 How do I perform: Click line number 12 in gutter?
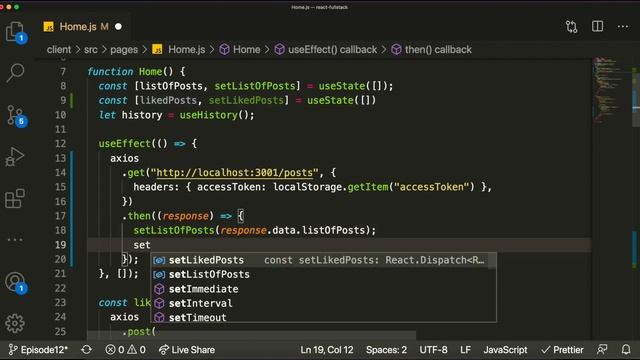click(x=60, y=144)
